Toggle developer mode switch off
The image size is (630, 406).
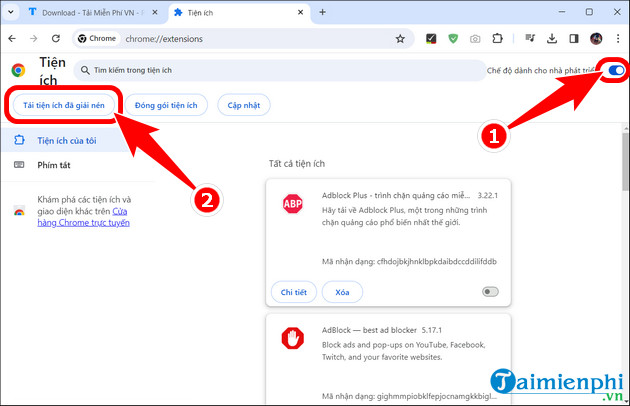pyautogui.click(x=616, y=70)
